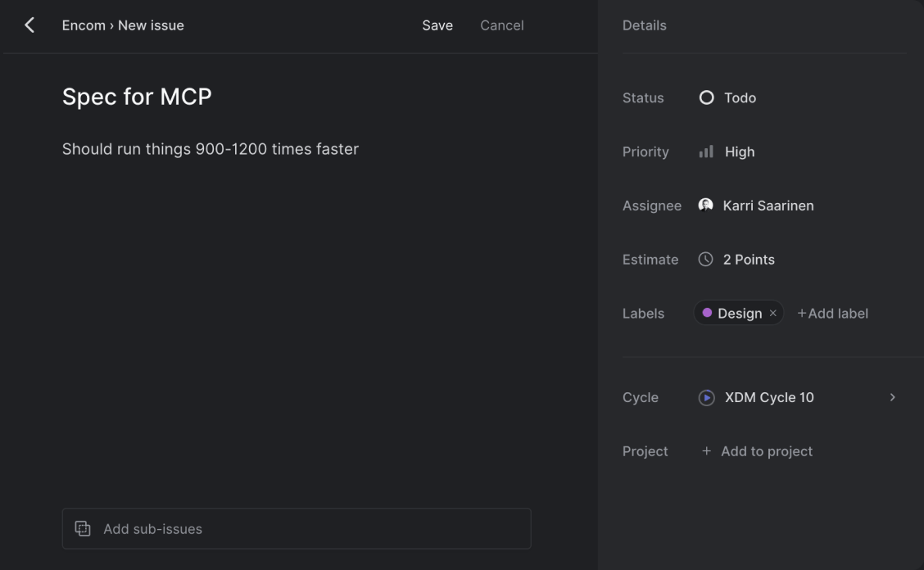Open the Status dropdown showing Todo
Screen dimensions: 924x570
pos(740,97)
